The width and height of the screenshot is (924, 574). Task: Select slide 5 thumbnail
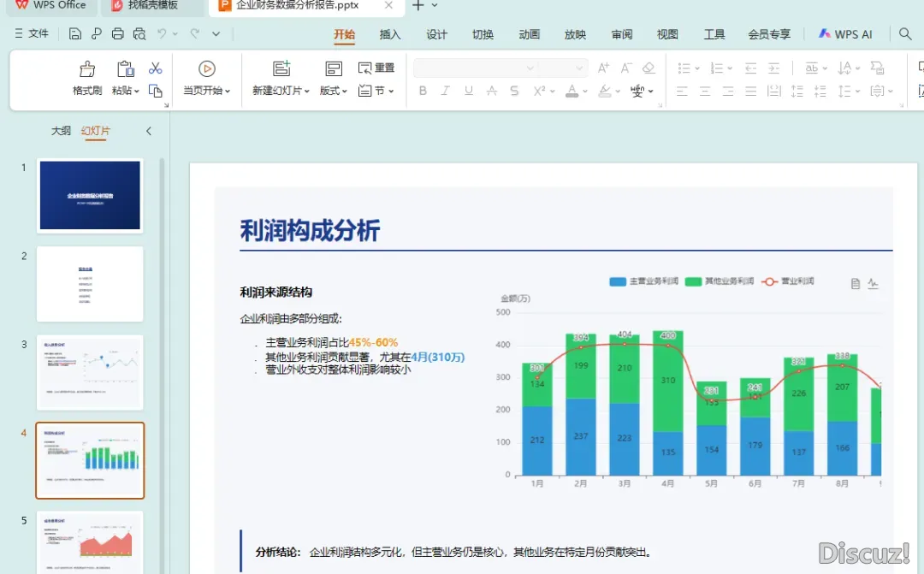(x=90, y=542)
